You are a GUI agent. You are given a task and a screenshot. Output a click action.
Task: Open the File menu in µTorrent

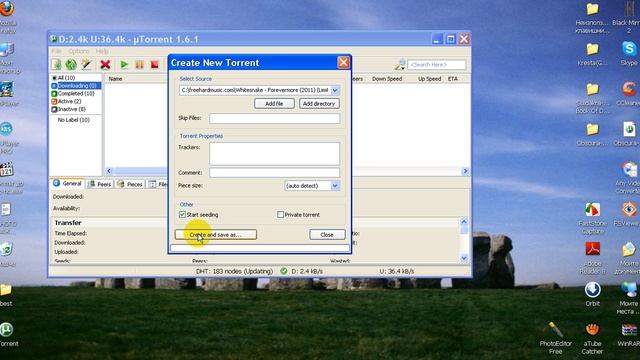tap(56, 51)
